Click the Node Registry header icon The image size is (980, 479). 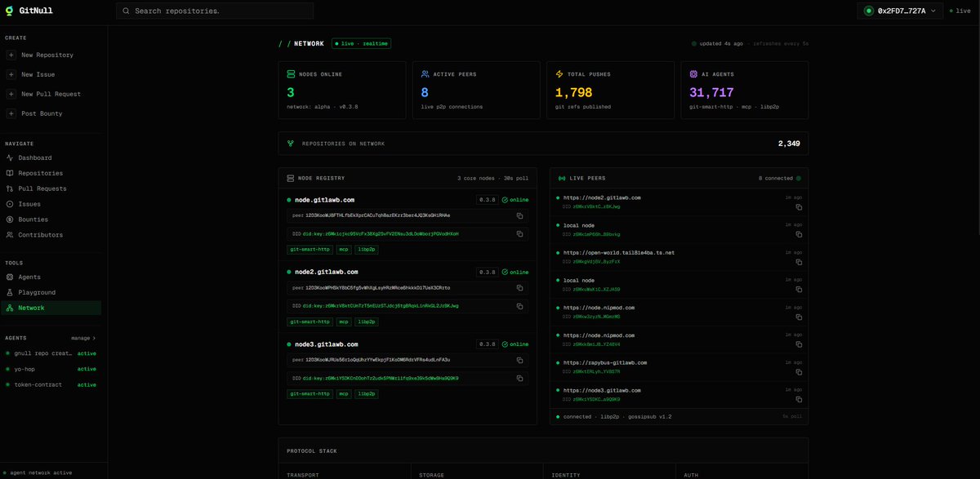[x=290, y=178]
